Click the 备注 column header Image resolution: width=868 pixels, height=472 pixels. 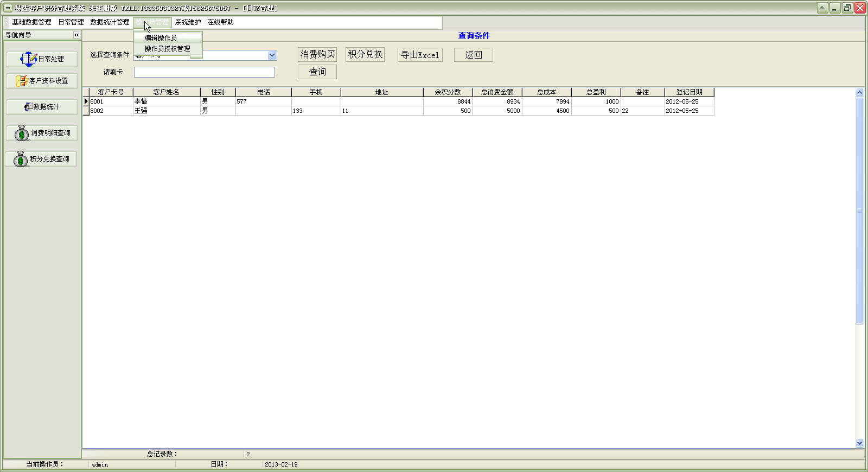642,92
